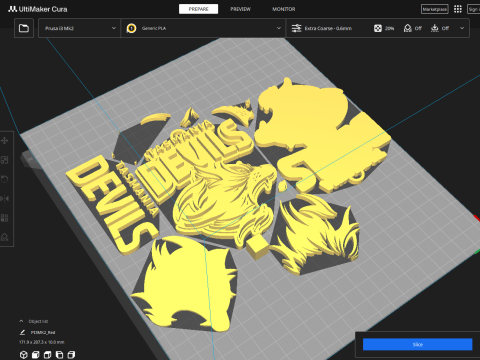Click the blue Slice button
Viewport: 480px width, 360px height.
tap(417, 345)
